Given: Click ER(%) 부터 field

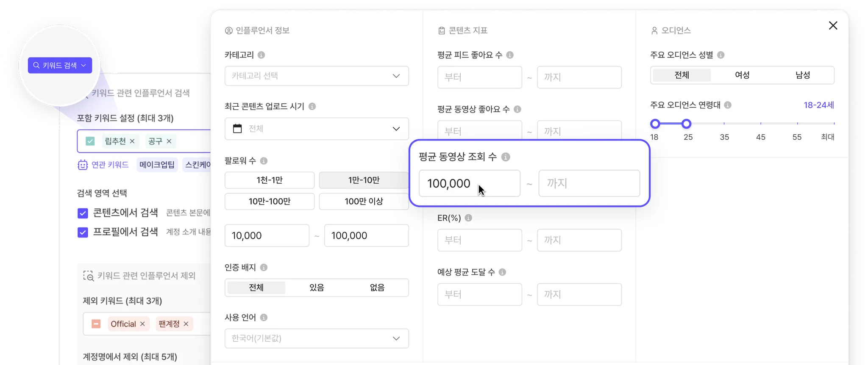Looking at the screenshot, I should point(480,240).
